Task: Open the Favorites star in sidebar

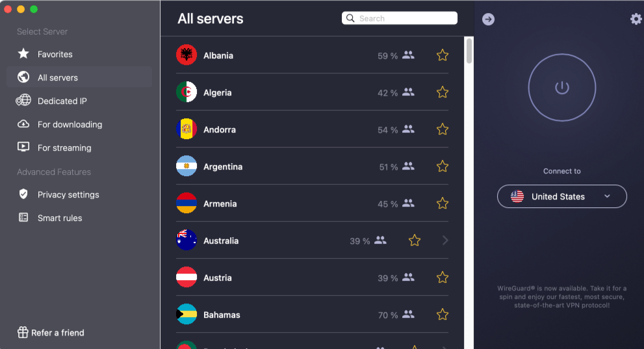Action: click(23, 53)
